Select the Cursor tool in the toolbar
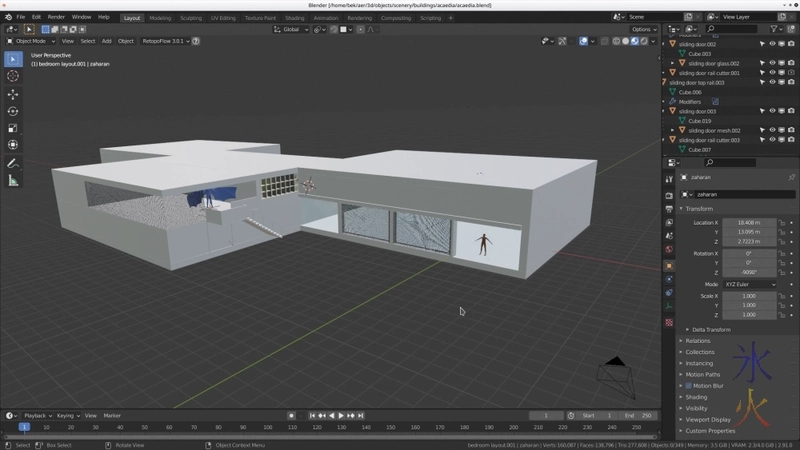The width and height of the screenshot is (800, 450). coord(13,76)
